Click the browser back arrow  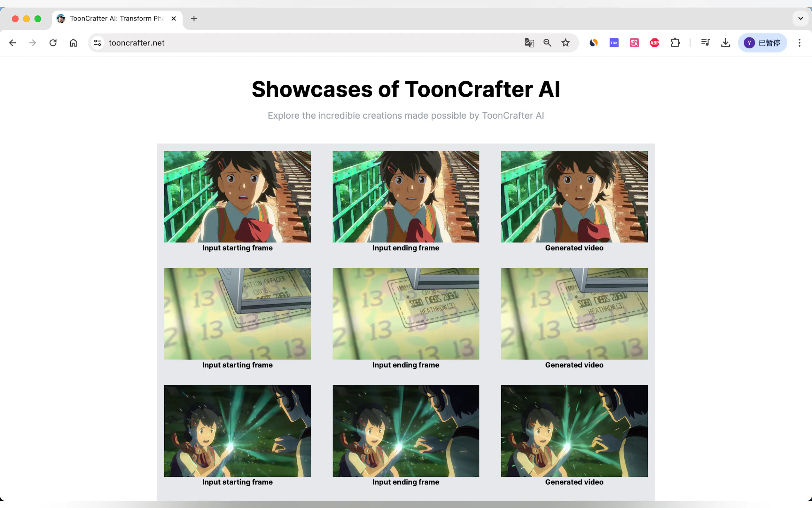[12, 43]
